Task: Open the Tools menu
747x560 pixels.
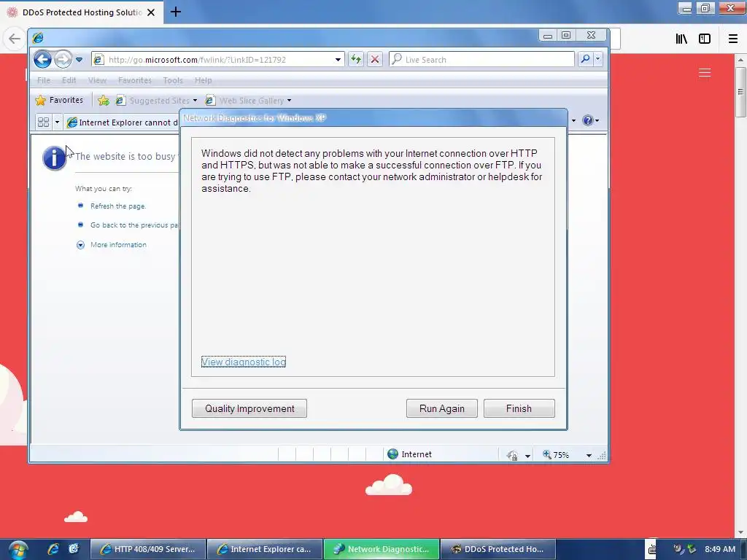Action: point(172,80)
